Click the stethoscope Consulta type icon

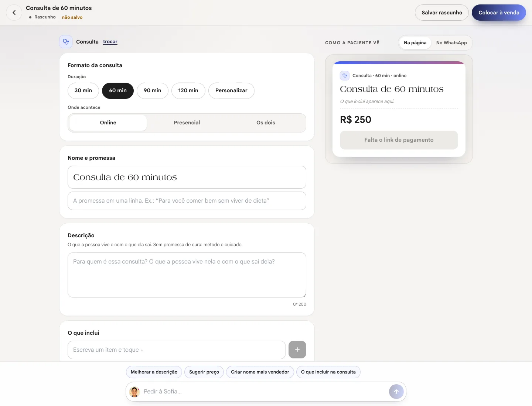pyautogui.click(x=66, y=42)
